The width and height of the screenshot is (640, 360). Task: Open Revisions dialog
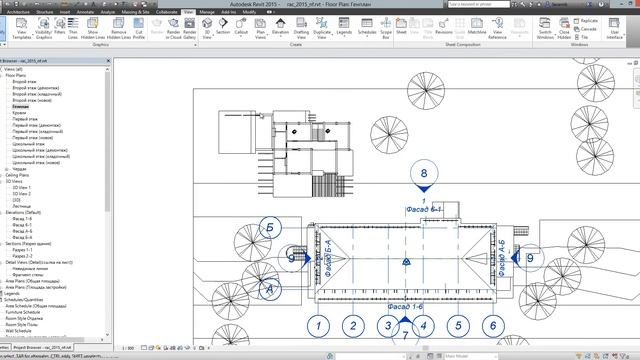click(x=444, y=27)
